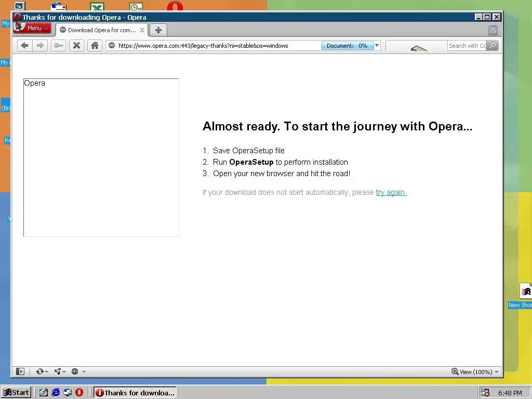Open the Opera Turbo status icon
The height and width of the screenshot is (399, 532).
[75, 371]
